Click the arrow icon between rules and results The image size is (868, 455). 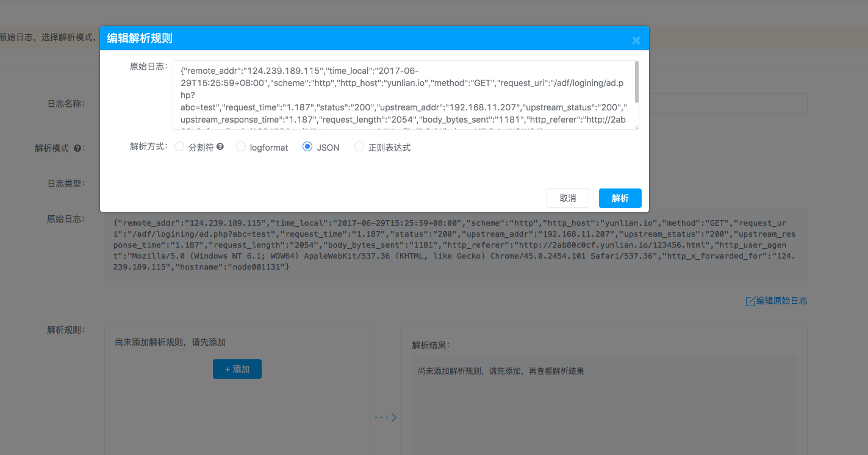coord(386,417)
